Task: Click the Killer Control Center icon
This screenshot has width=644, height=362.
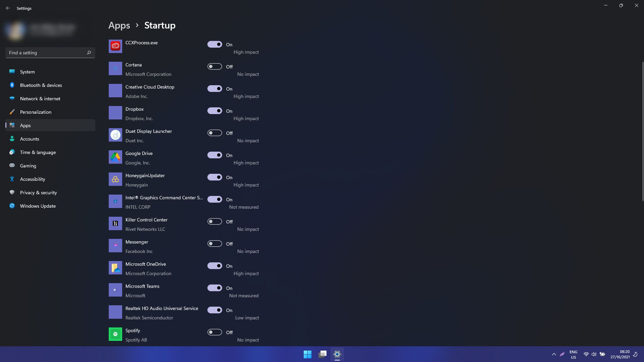Action: pos(115,223)
